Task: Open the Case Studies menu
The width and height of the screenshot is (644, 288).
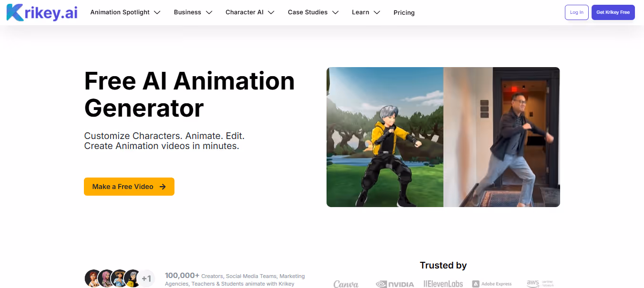Action: [307, 12]
